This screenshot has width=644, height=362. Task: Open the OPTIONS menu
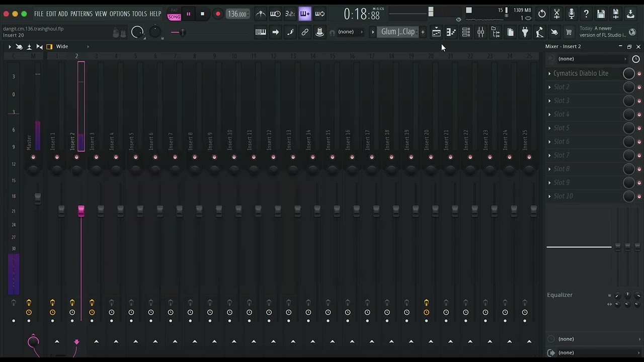click(x=120, y=14)
